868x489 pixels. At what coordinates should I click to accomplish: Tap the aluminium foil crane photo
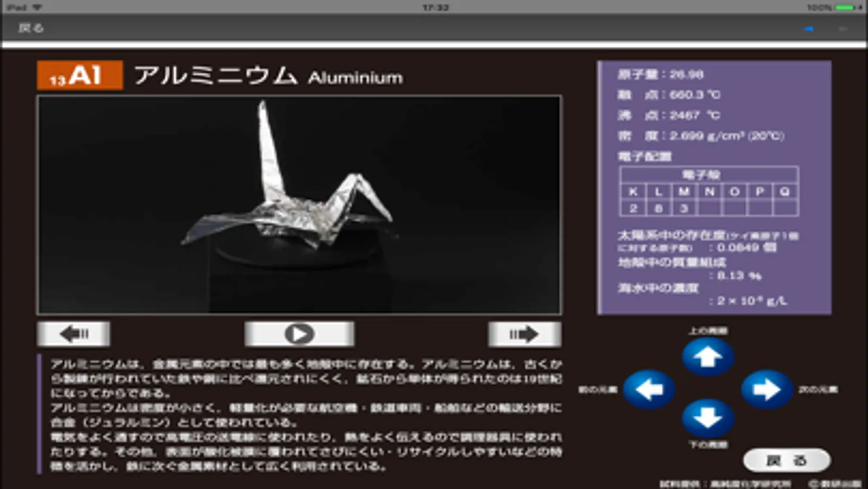coord(299,205)
